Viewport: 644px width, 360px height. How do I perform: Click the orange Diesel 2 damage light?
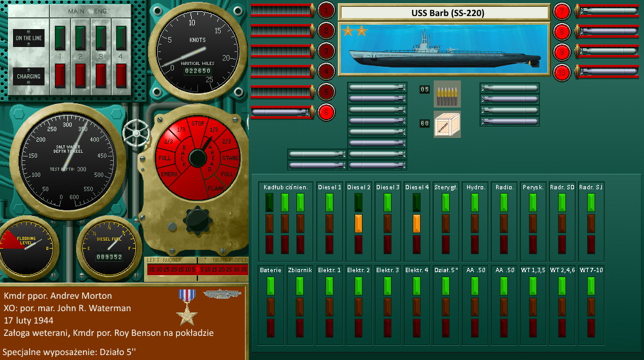coord(358,223)
